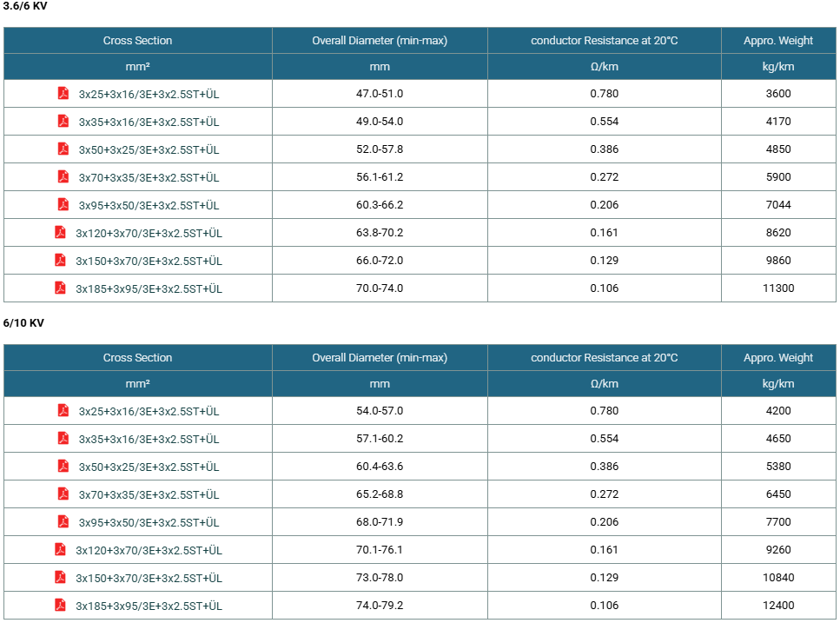
Task: Click PDF icon for 3.6/6 KV 3x95+3x50 cable
Action: click(x=63, y=205)
